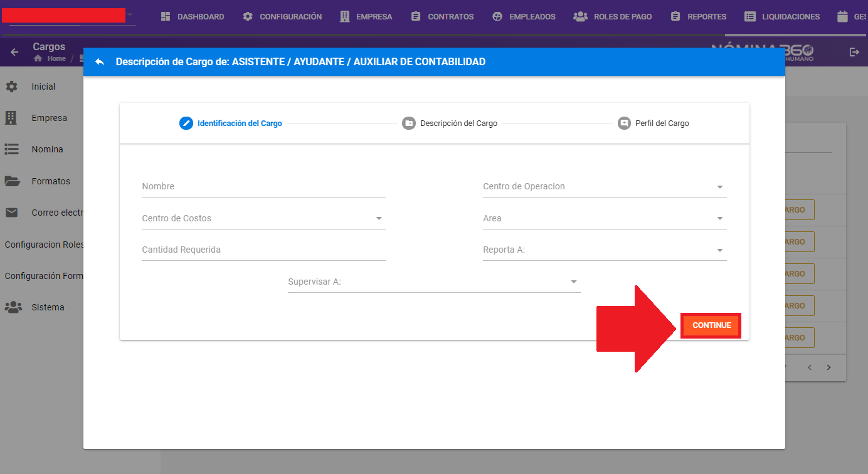
Task: Open Configuracion Roles in sidebar
Action: [x=44, y=245]
